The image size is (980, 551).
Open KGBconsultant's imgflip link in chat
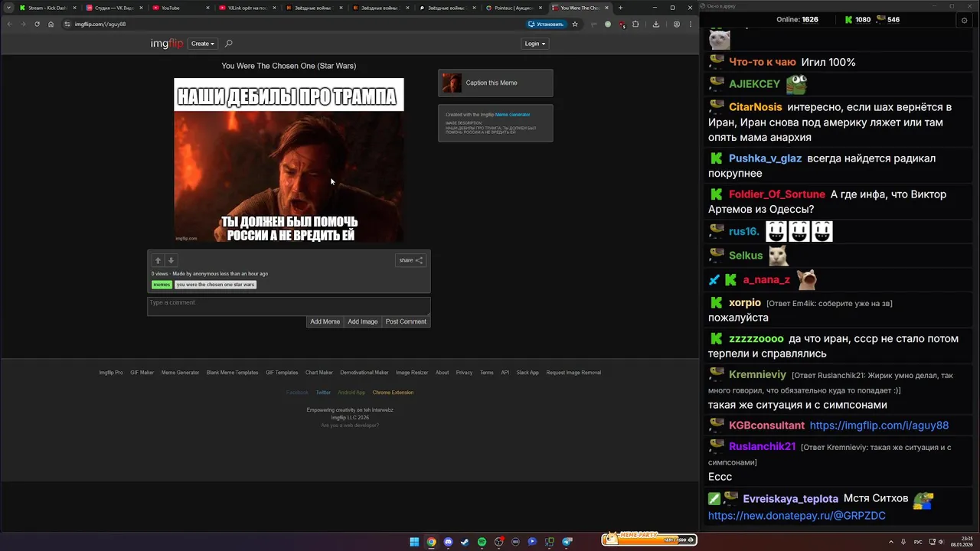coord(879,425)
